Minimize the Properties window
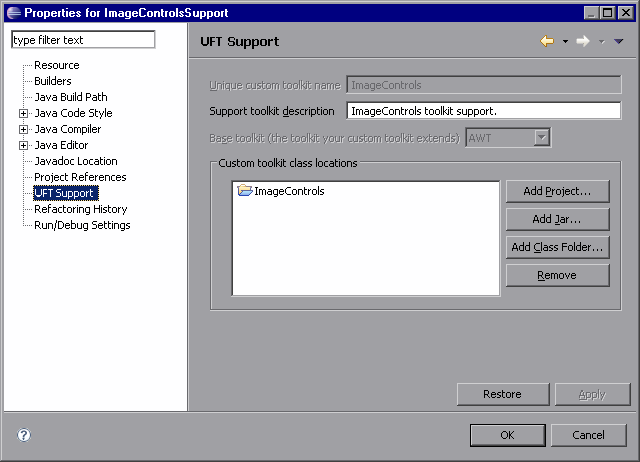Screen dimensions: 640x462 tap(591, 13)
